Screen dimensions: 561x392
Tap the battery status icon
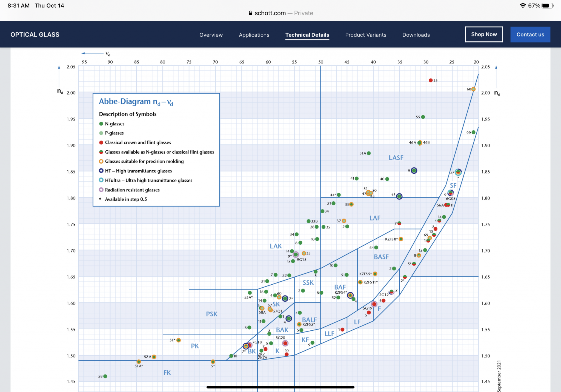point(547,5)
